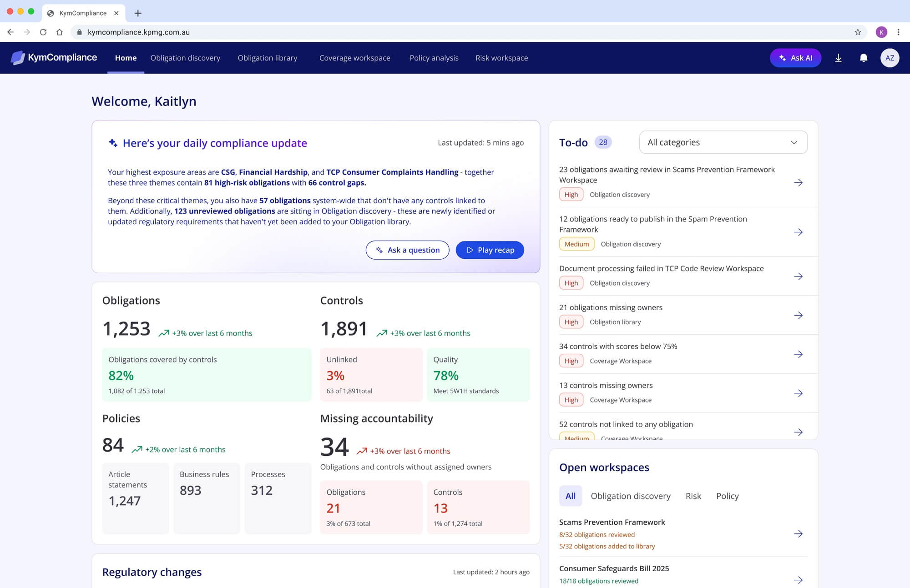Viewport: 910px width, 588px height.
Task: Open Obligations covered by controls 82% card
Action: tap(207, 375)
